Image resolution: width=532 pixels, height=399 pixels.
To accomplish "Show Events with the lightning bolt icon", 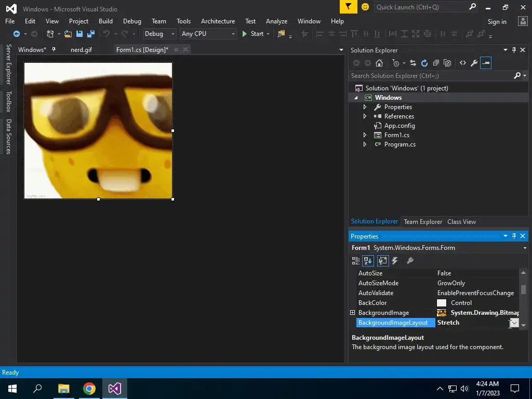I will click(395, 261).
